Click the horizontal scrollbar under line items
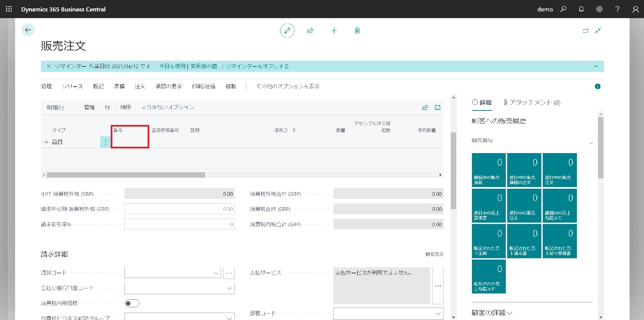The image size is (644, 320). click(126, 175)
